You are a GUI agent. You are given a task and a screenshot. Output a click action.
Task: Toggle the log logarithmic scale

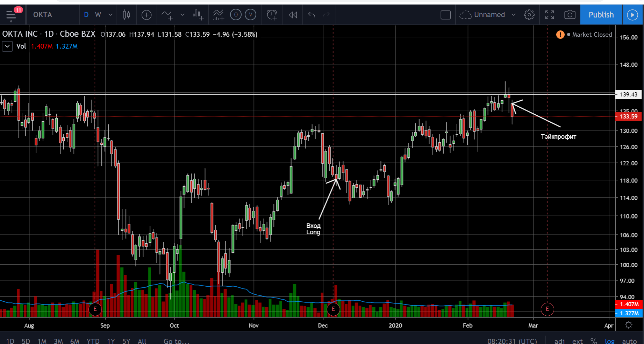610,341
